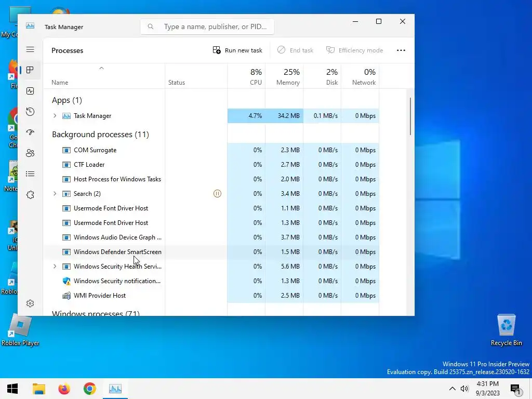
Task: Click the Background processes (11) heading
Action: 100,135
